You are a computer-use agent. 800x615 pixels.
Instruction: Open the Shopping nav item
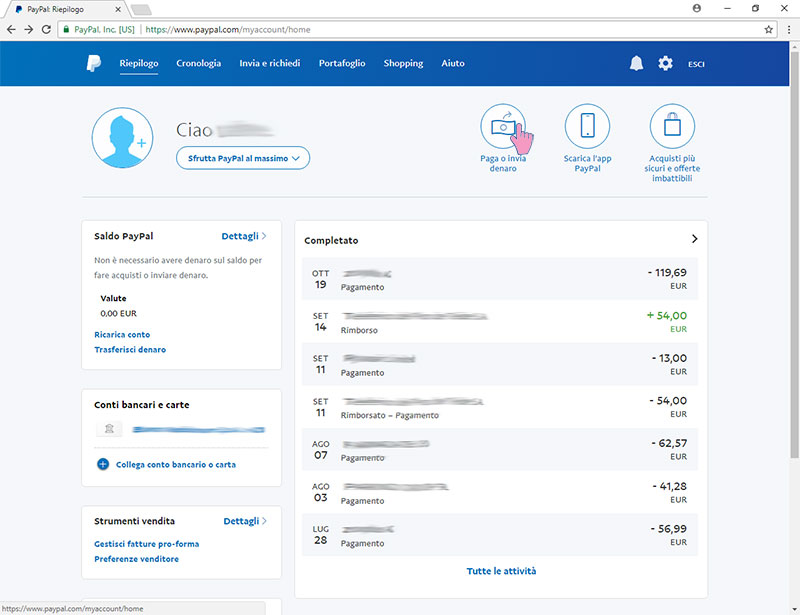403,63
